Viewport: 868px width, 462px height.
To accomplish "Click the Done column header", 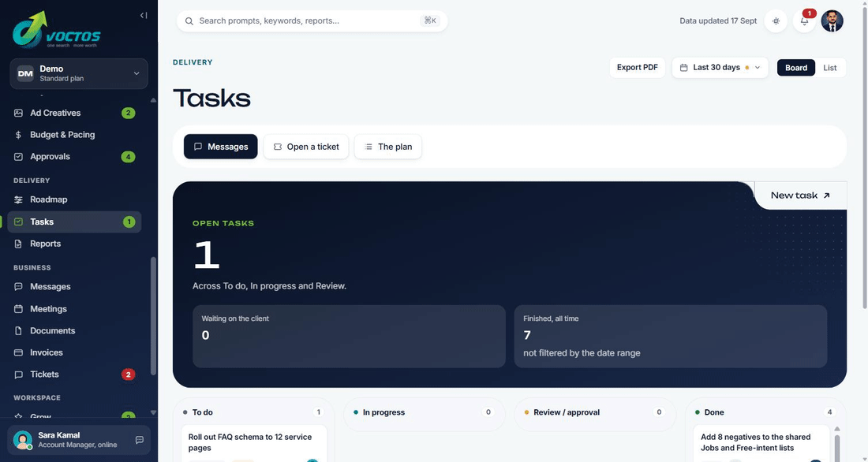I will pyautogui.click(x=765, y=412).
